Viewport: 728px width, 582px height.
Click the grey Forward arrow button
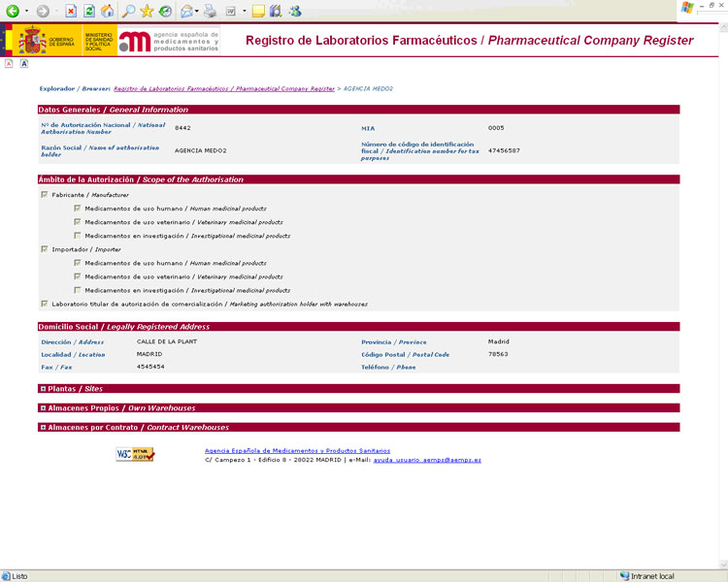coord(43,11)
